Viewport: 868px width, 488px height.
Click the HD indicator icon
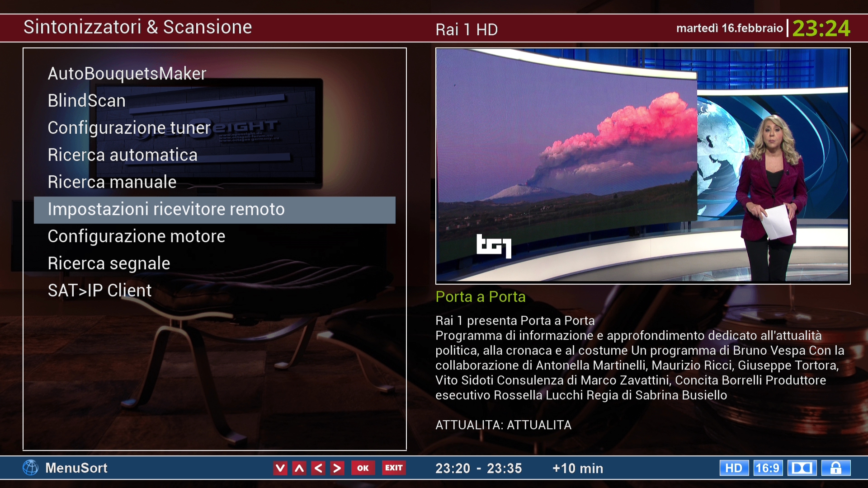[x=734, y=468]
